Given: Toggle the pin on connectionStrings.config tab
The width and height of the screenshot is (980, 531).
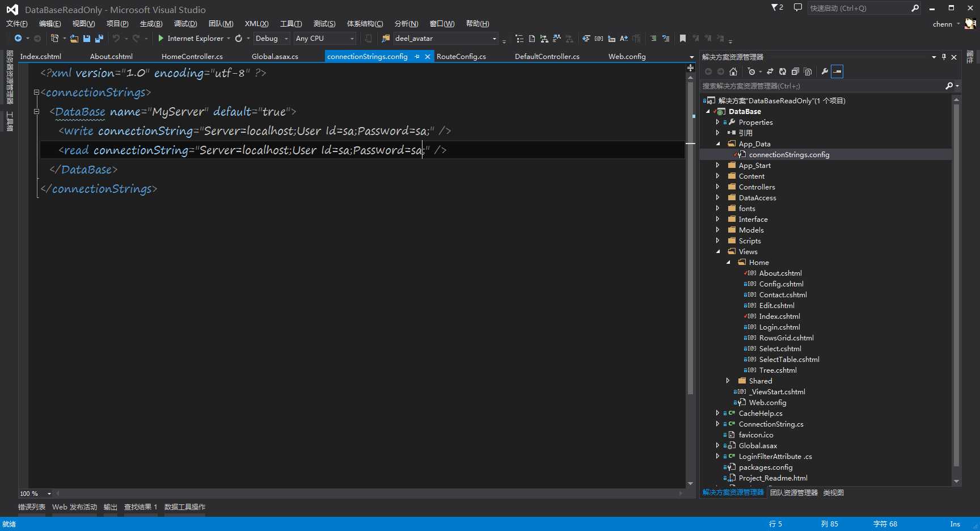Looking at the screenshot, I should pos(417,57).
